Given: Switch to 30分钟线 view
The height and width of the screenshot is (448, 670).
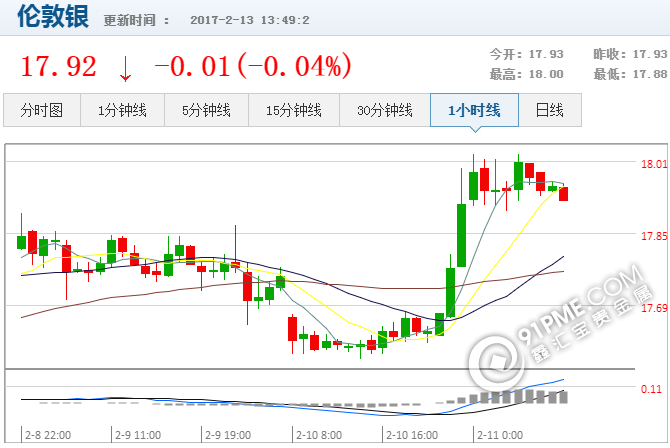Looking at the screenshot, I should tap(385, 110).
